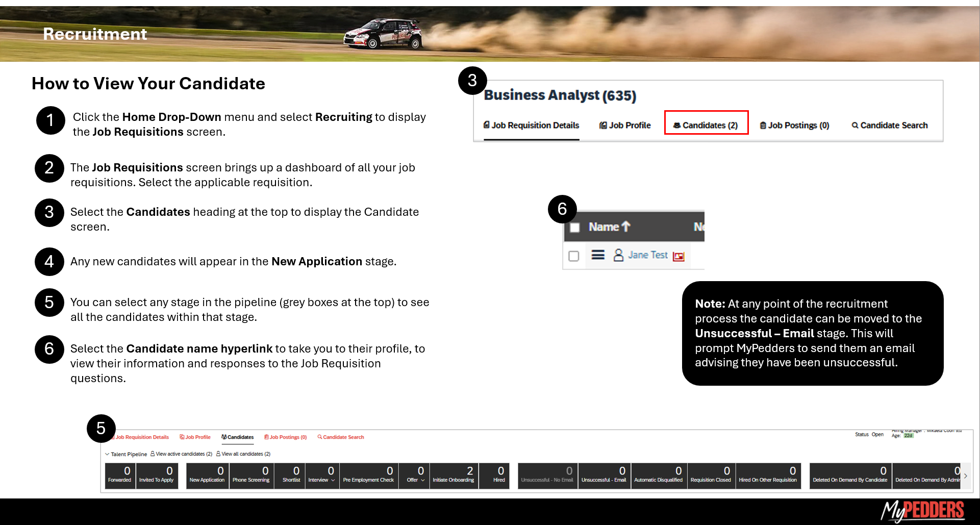The width and height of the screenshot is (980, 525).
Task: Click the Name column sort arrow
Action: click(626, 227)
